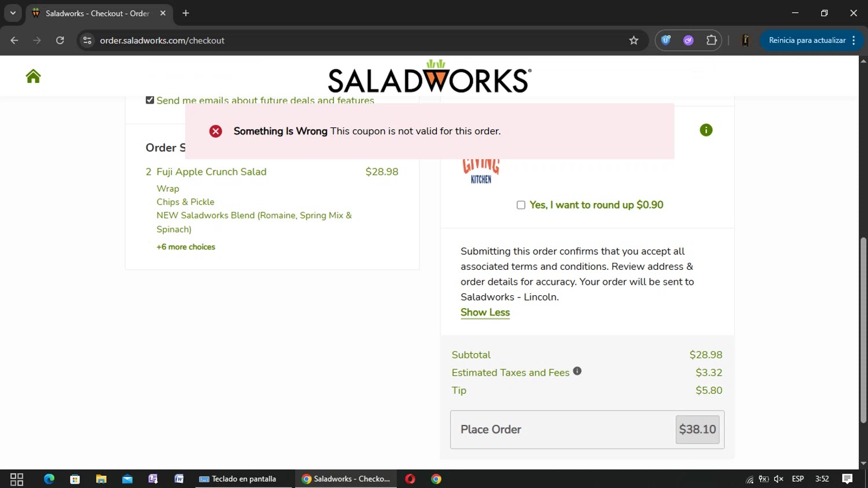The height and width of the screenshot is (488, 868).
Task: Open a new browser tab
Action: (186, 13)
